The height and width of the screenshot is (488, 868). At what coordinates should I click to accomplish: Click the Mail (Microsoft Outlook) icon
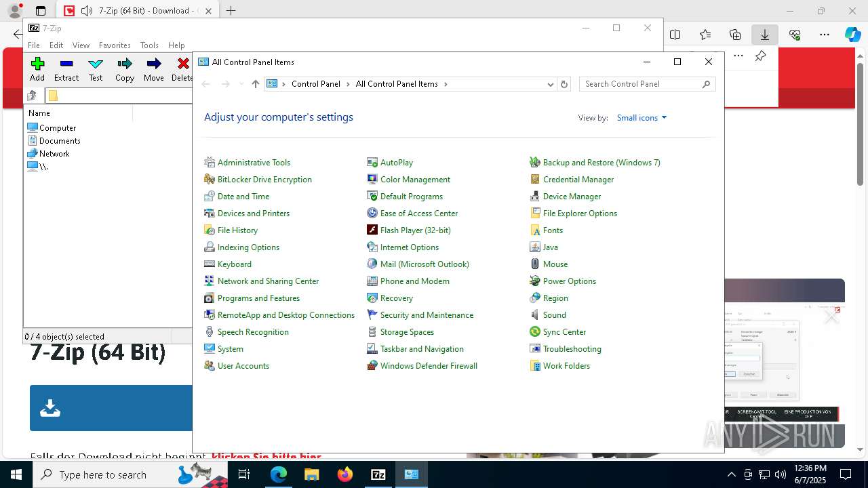tap(372, 264)
